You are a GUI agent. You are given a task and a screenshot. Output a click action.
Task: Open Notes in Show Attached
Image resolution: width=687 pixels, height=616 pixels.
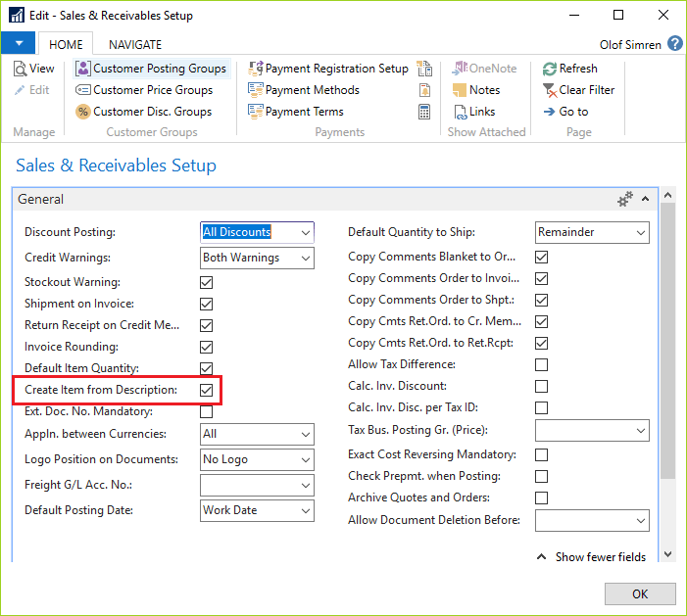[x=476, y=90]
